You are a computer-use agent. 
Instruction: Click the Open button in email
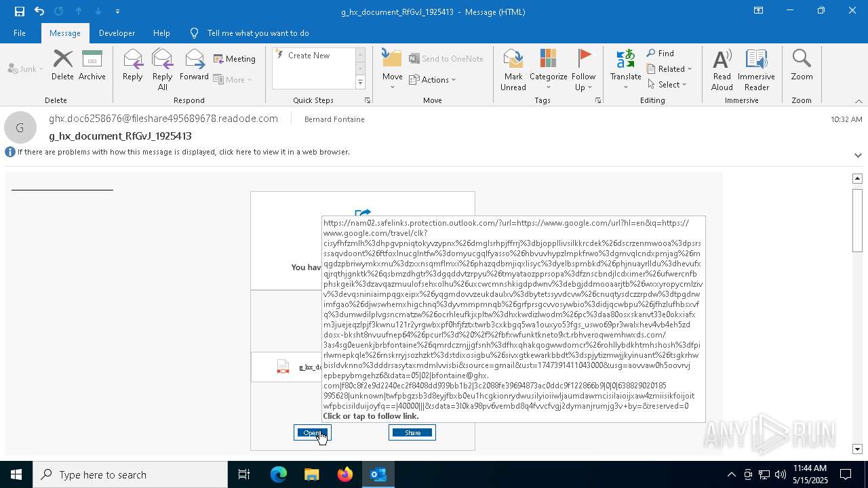coord(313,432)
